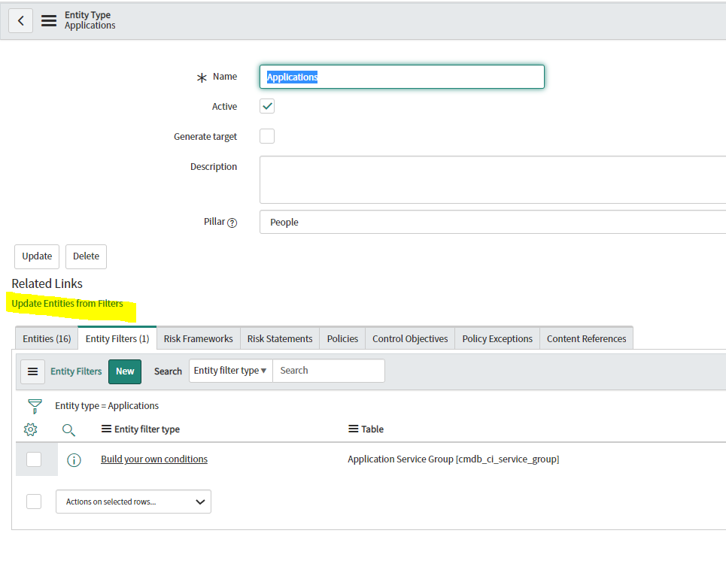Viewport: 726px width, 588px height.
Task: Open the hamburger context menu at top
Action: [x=48, y=20]
